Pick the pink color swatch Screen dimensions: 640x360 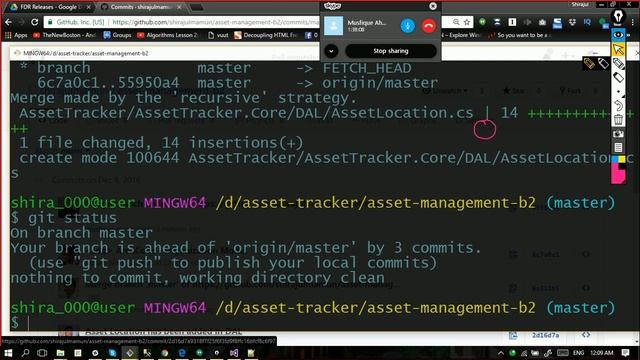tap(618, 175)
